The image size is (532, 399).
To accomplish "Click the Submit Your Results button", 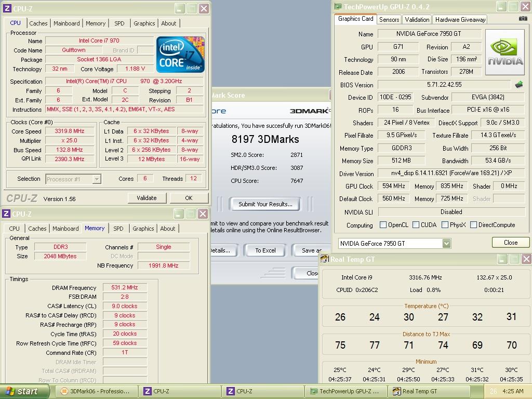I will click(x=264, y=204).
